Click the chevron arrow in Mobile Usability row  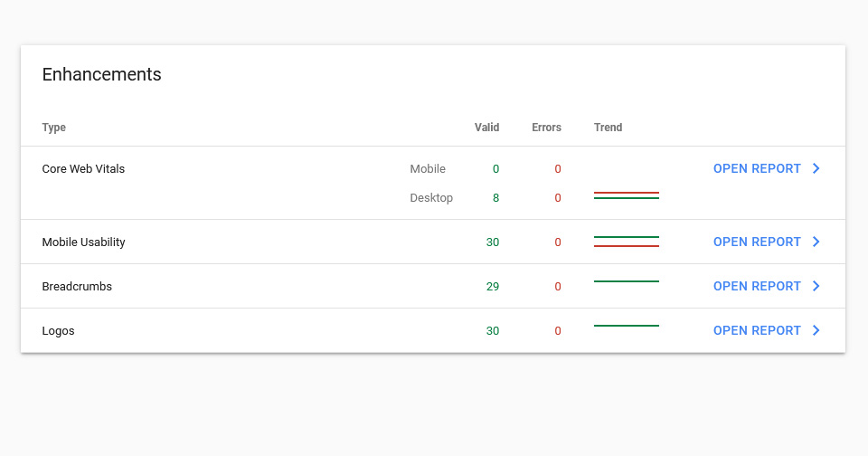point(816,242)
